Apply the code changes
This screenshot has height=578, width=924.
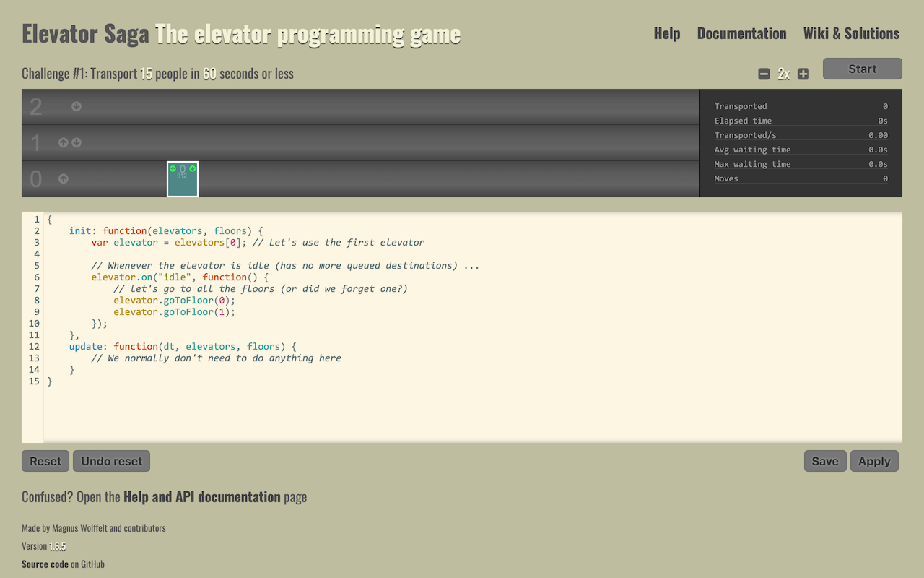click(873, 461)
